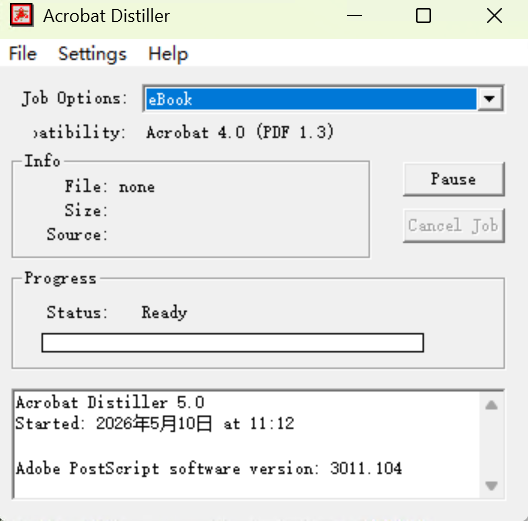Click the PostScript software version log line
The height and width of the screenshot is (521, 528).
pyautogui.click(x=209, y=469)
